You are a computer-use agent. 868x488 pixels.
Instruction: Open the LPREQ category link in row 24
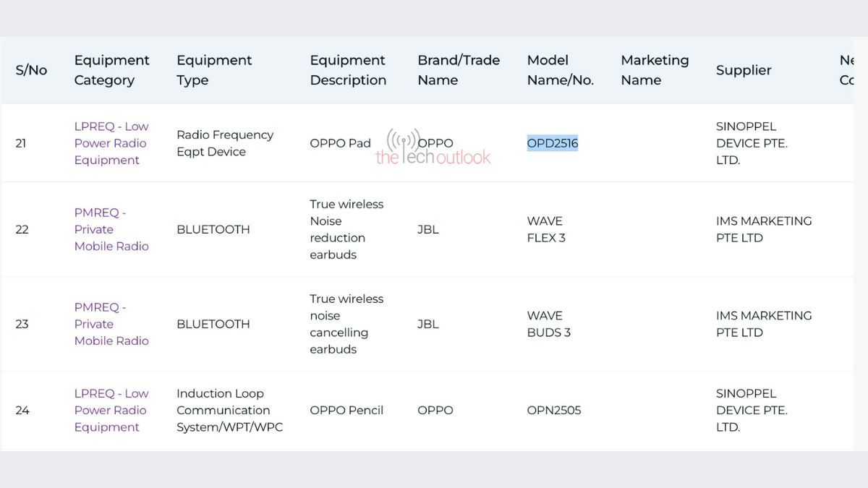click(111, 410)
